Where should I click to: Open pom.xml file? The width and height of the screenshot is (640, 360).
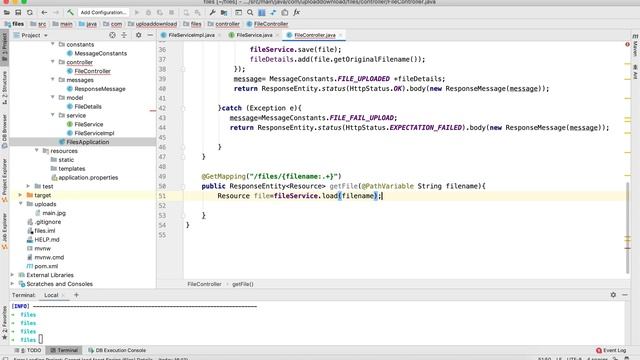tap(46, 266)
